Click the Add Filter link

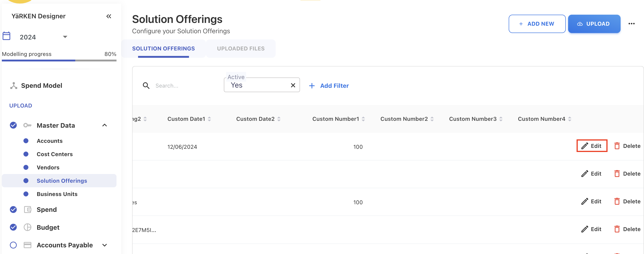click(329, 86)
